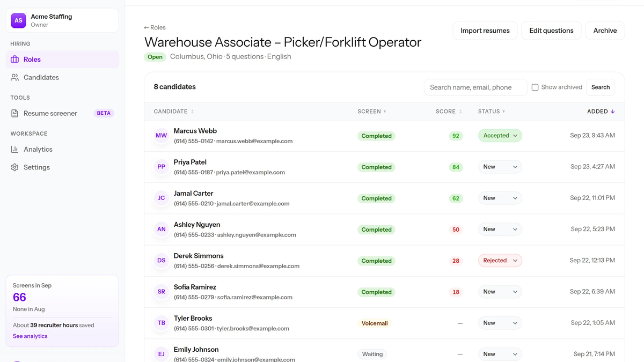Open Jamal Carter's status dropdown

500,198
